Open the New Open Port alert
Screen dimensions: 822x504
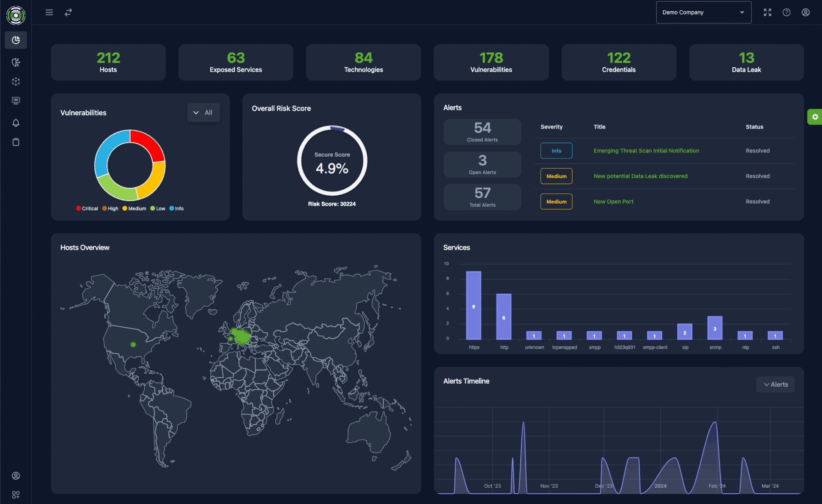click(x=613, y=202)
